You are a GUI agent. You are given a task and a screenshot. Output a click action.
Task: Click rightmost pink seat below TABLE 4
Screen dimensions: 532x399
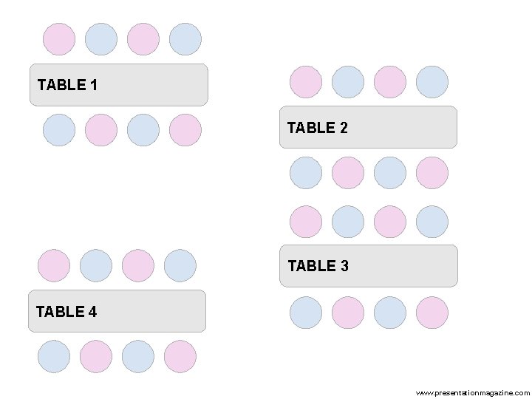(x=180, y=357)
